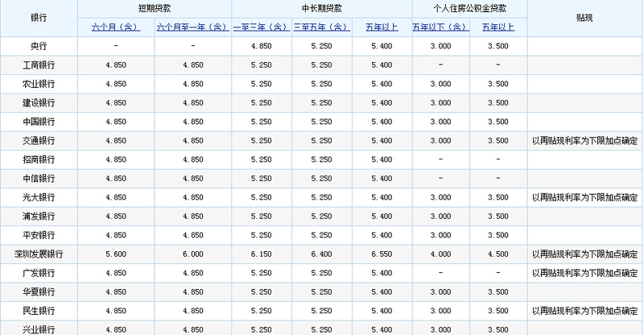Viewport: 644px width, 335px height.
Task: Select 贴现 note in 民生银行 row
Action: pyautogui.click(x=585, y=311)
